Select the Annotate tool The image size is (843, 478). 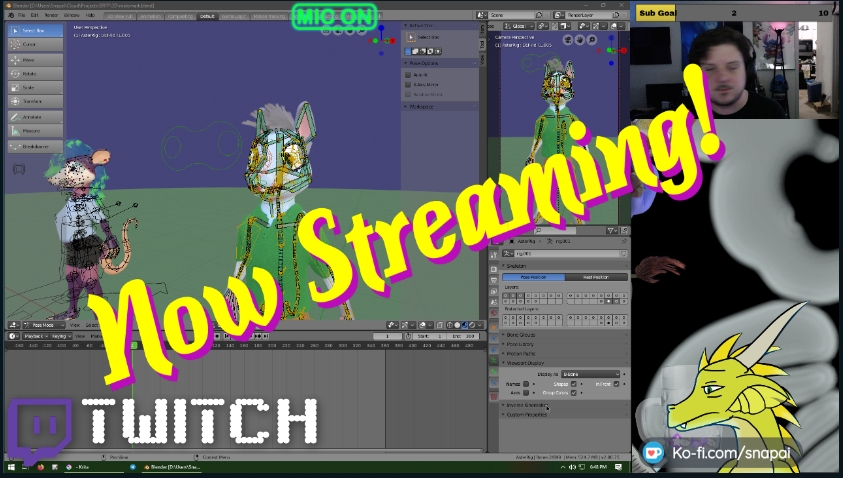tap(35, 117)
